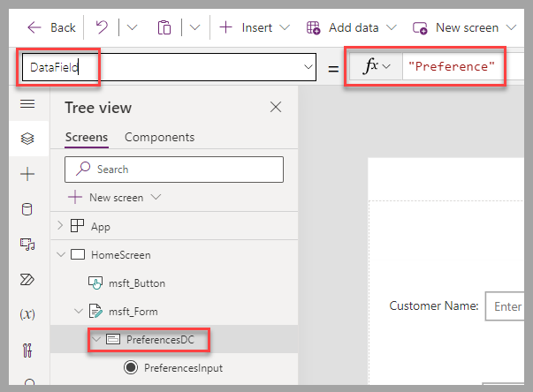Screen dimensions: 533x392
Task: Click the PreferencesInput radio icon
Action: [x=131, y=367]
